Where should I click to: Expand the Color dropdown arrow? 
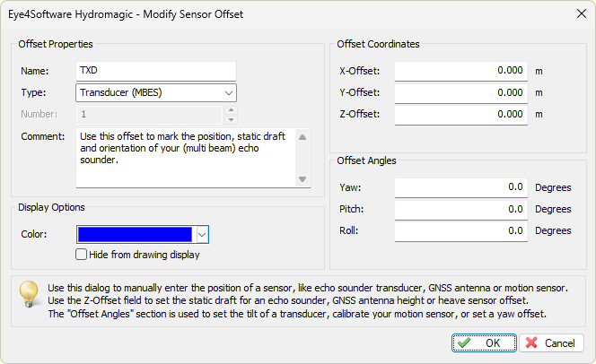(x=202, y=235)
